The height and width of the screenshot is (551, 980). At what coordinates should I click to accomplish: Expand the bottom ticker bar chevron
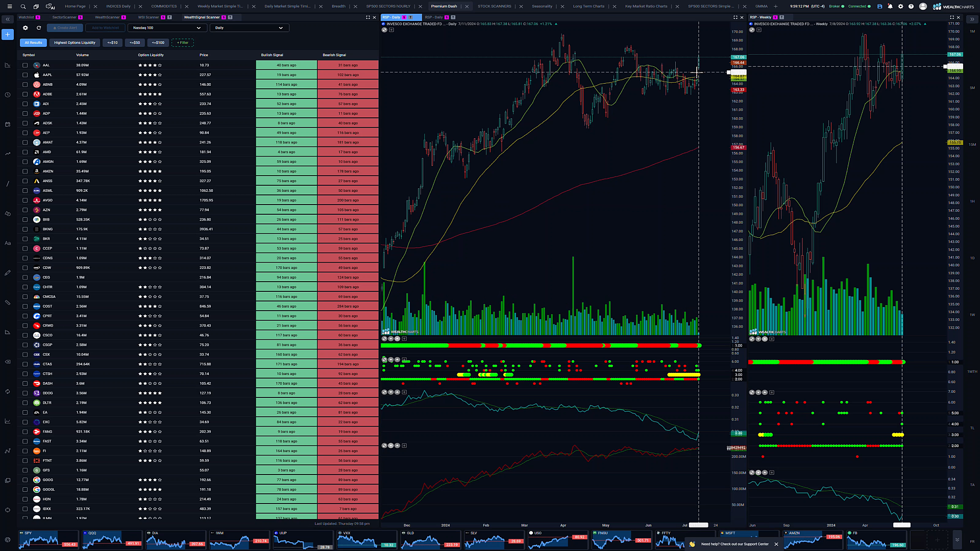pos(957,540)
